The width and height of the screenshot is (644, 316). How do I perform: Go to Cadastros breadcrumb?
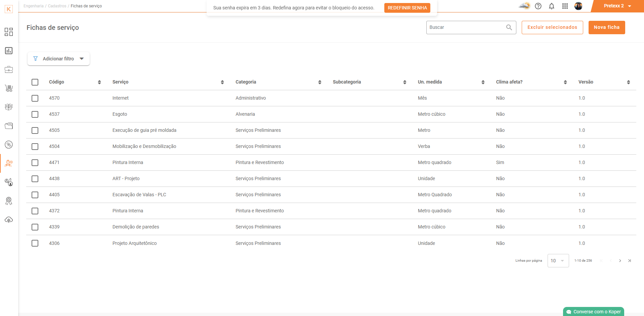[57, 6]
